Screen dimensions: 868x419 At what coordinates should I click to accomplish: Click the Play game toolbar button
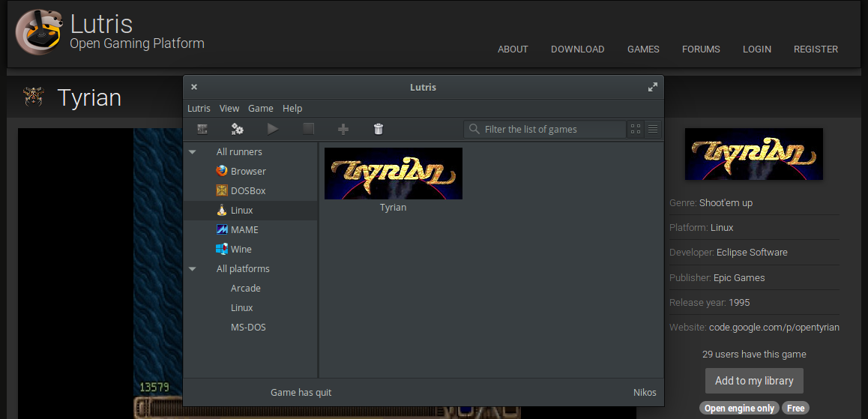click(x=273, y=129)
